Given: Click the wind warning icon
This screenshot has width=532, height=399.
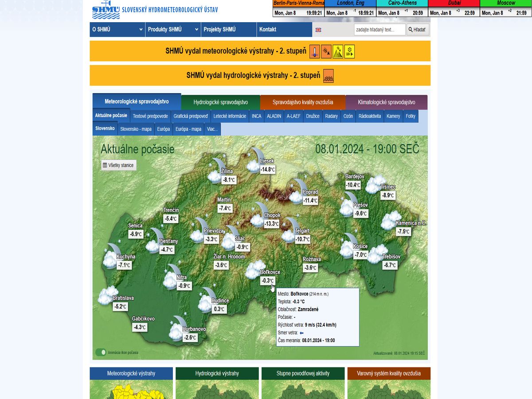Looking at the screenshot, I should (326, 51).
